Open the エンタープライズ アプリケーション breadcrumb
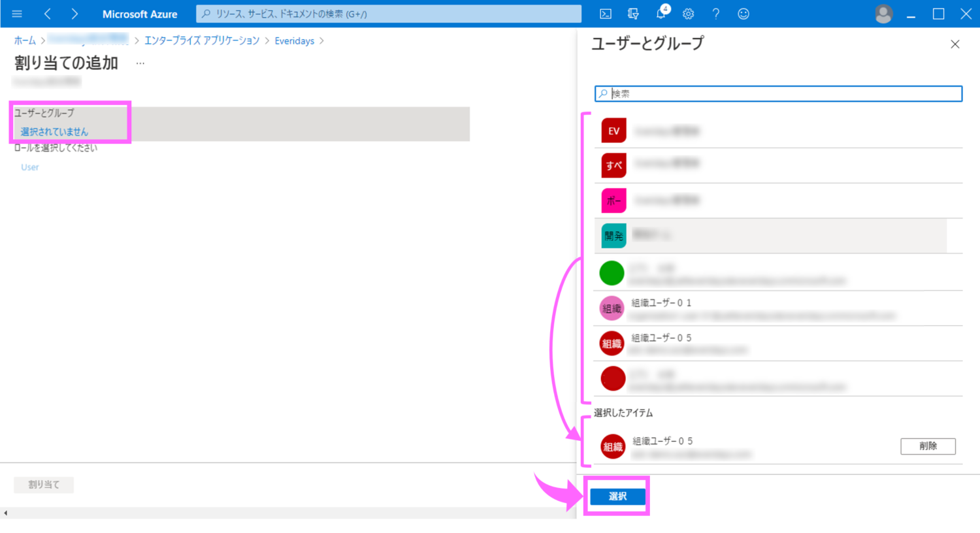980x533 pixels. tap(202, 40)
